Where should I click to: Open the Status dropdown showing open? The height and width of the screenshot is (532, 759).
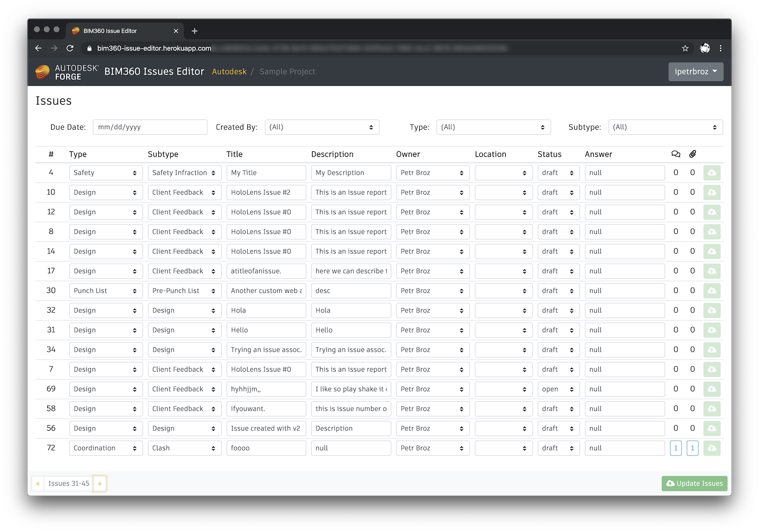tap(558, 389)
